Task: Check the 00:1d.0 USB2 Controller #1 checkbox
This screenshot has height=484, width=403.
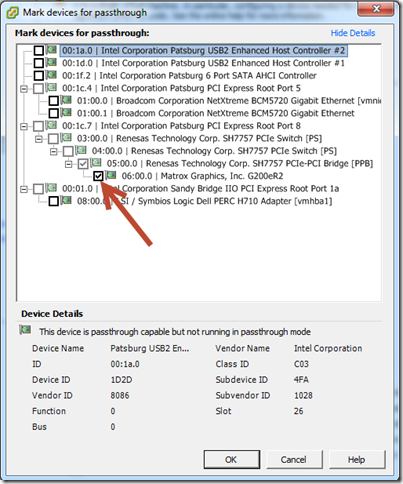Action: 39,63
